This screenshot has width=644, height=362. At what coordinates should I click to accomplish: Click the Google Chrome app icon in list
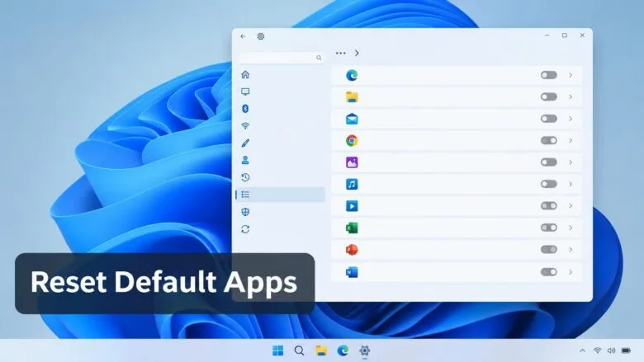(352, 141)
